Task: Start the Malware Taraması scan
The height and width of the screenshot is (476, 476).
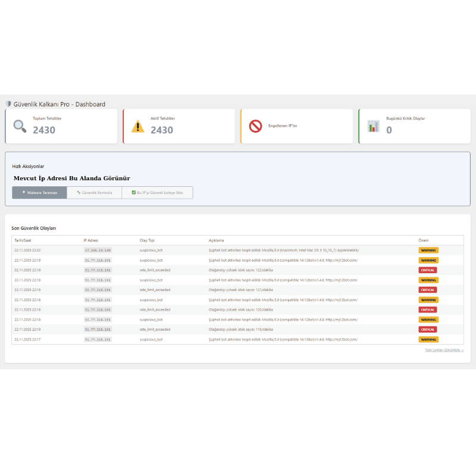Action: [39, 193]
